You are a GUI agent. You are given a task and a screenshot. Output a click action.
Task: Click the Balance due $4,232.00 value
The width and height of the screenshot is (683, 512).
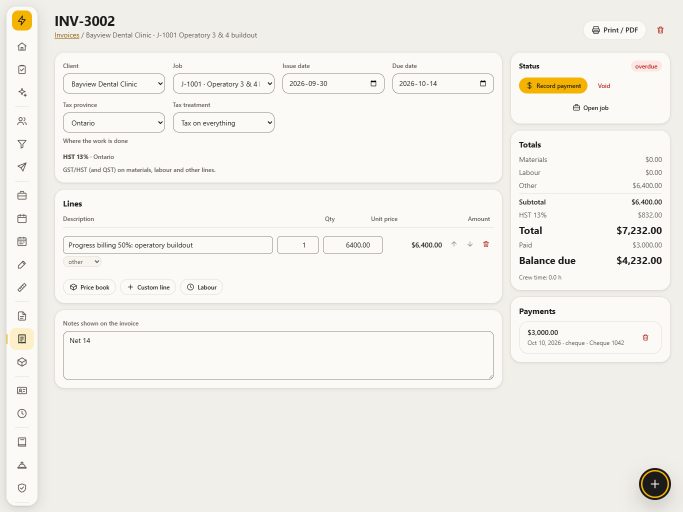(639, 261)
